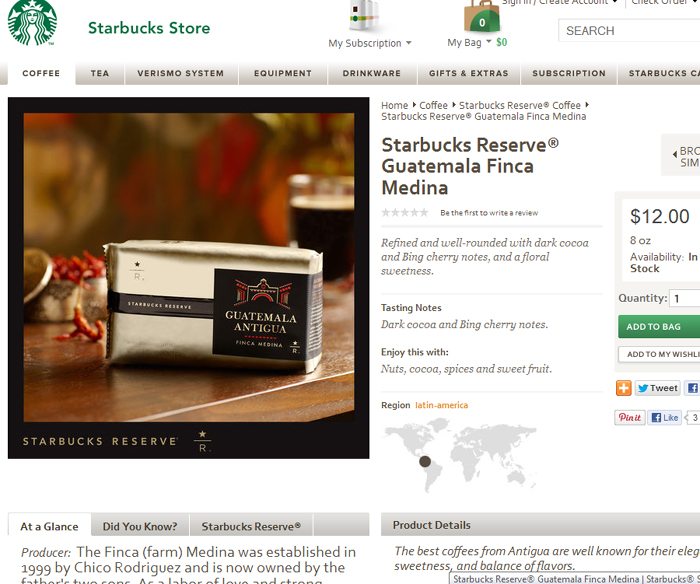
Task: Switch to the Did You Know? tab
Action: click(x=140, y=526)
